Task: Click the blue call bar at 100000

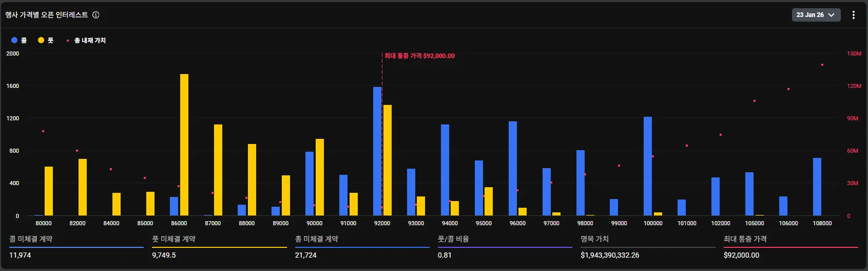Action: click(648, 166)
